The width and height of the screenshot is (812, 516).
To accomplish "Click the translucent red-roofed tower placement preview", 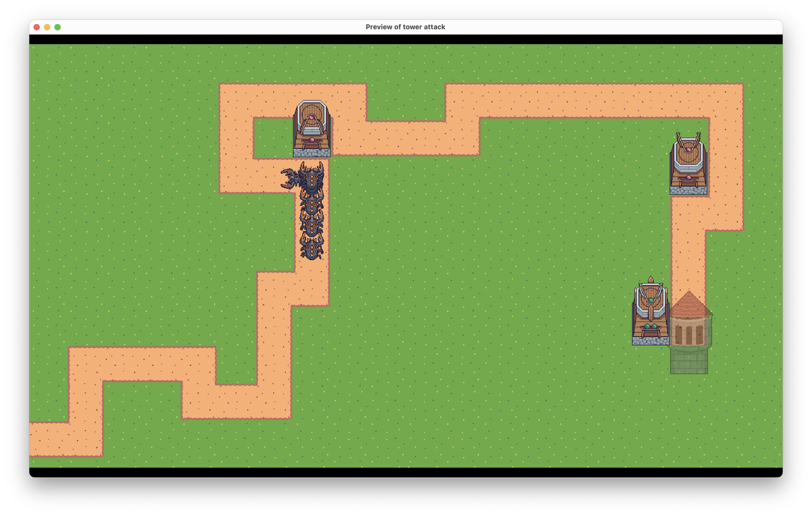I will [x=689, y=332].
